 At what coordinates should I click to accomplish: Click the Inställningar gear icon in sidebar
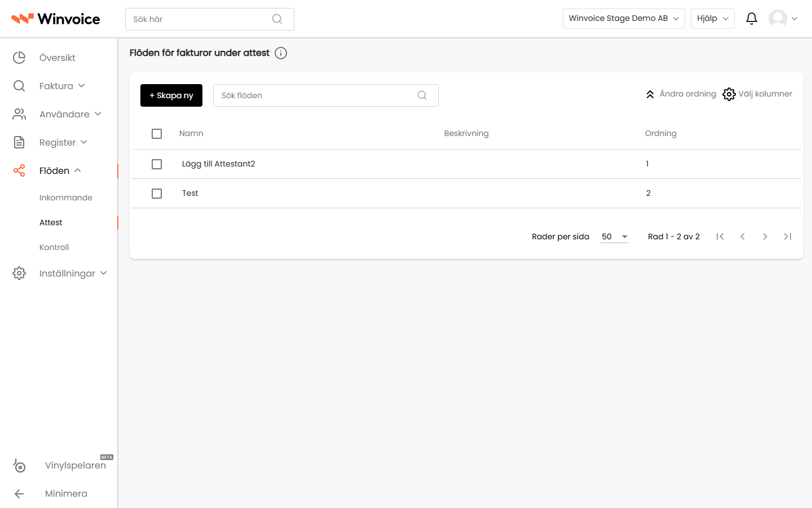point(19,273)
